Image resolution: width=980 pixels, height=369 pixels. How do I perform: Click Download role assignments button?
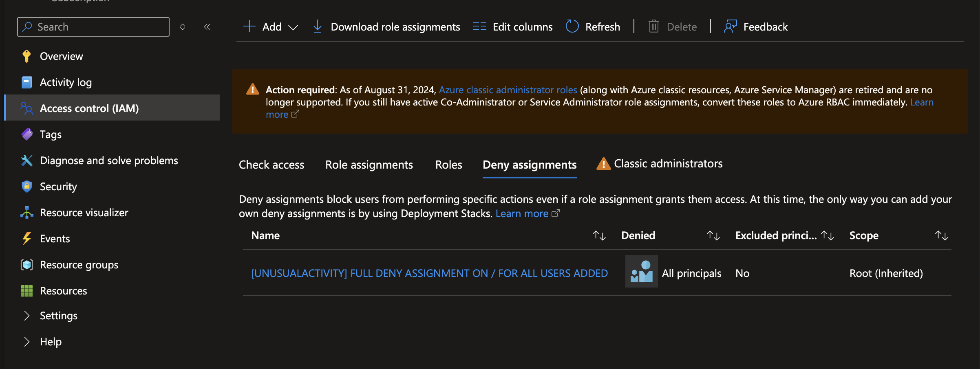click(x=386, y=27)
